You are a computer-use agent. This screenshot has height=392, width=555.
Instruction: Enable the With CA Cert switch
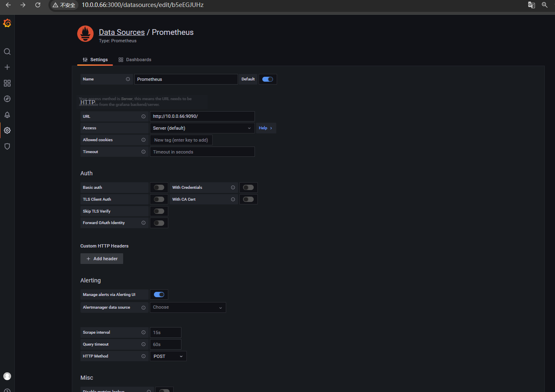click(x=248, y=199)
